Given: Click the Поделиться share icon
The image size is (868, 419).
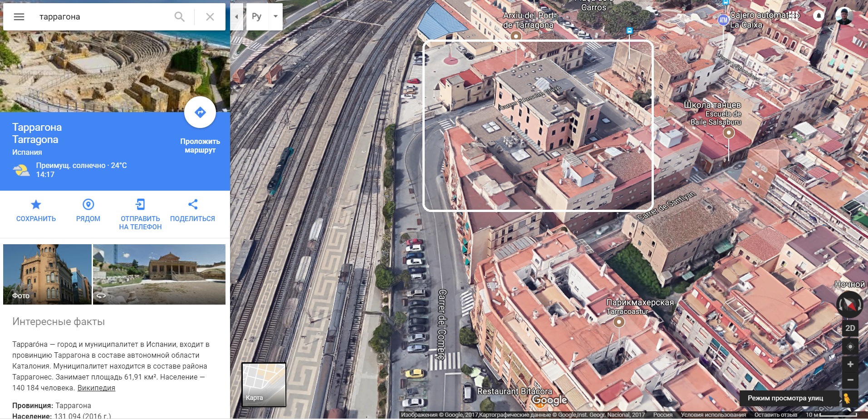Looking at the screenshot, I should coord(192,204).
